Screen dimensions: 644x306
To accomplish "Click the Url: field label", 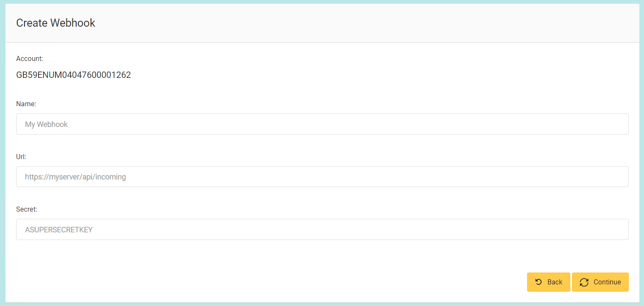I will tap(21, 157).
